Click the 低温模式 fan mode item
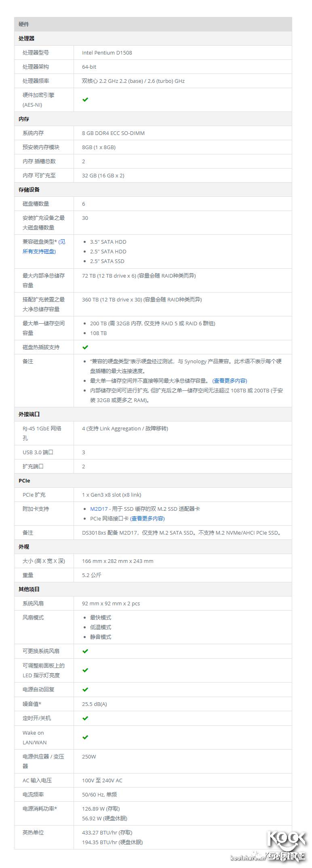Viewport: 312px width, 868px height. (x=101, y=627)
